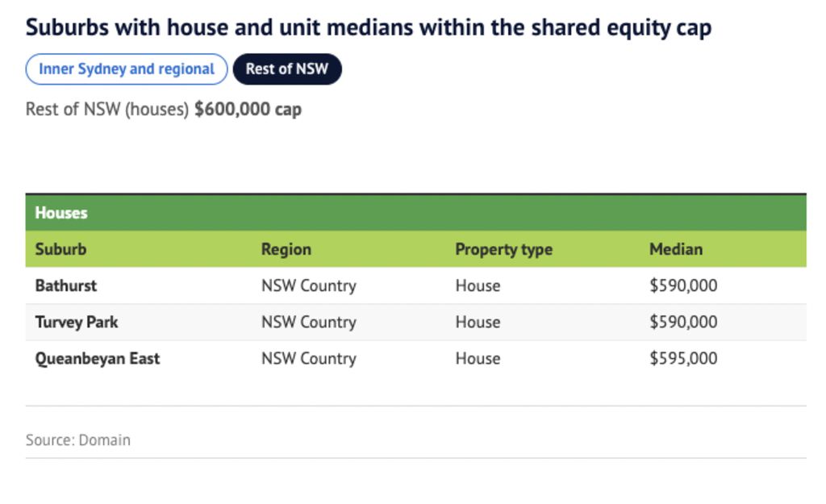Click House property type in Bathurst row
Screen dimensions: 826x504
[x=478, y=285]
